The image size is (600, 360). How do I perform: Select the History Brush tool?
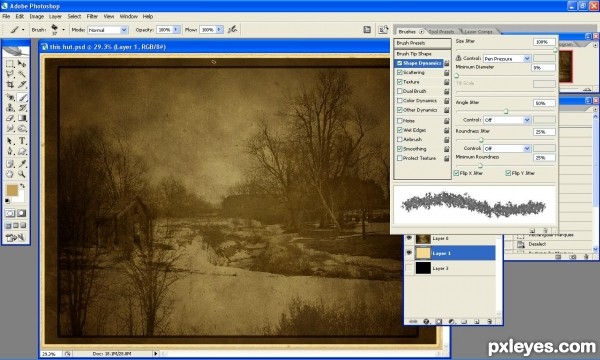pyautogui.click(x=22, y=108)
